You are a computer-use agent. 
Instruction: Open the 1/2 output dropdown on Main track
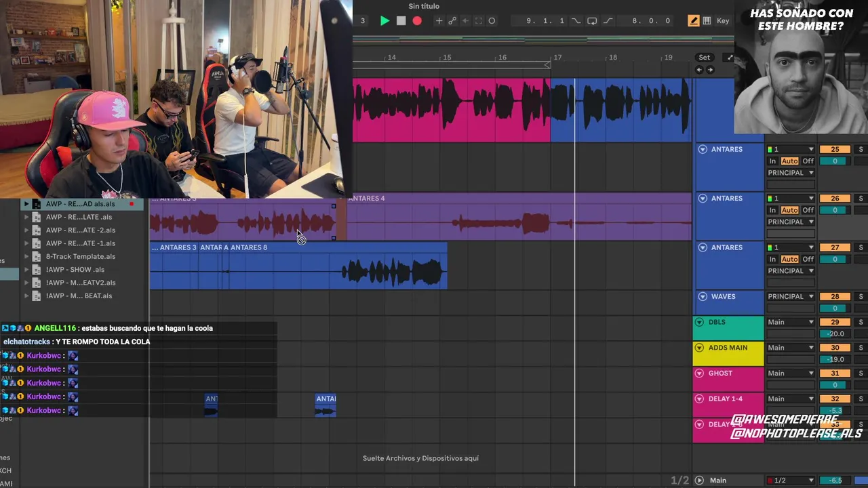pos(791,481)
